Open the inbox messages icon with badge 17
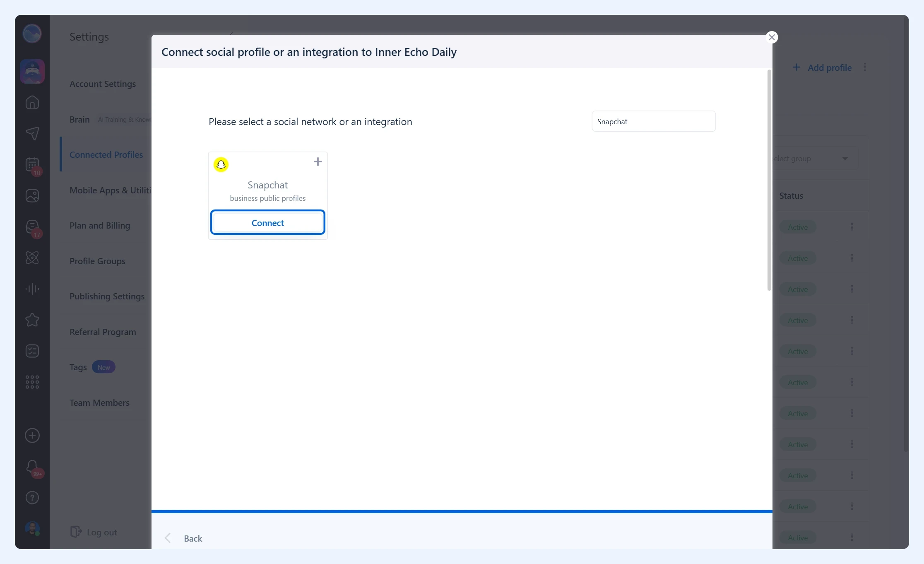This screenshot has width=924, height=564. tap(32, 227)
